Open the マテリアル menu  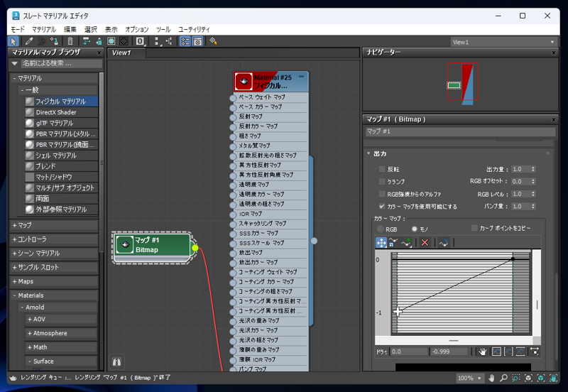44,29
